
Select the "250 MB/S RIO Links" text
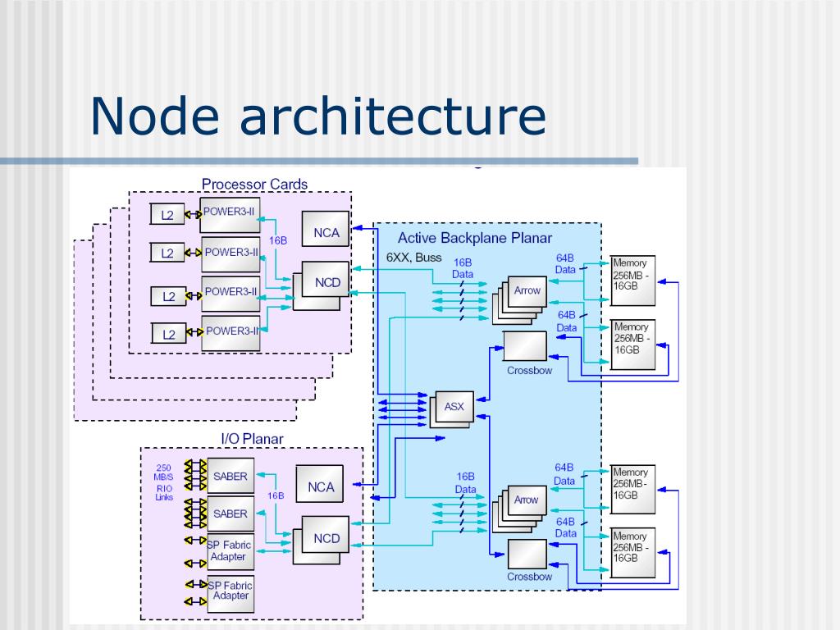point(164,482)
